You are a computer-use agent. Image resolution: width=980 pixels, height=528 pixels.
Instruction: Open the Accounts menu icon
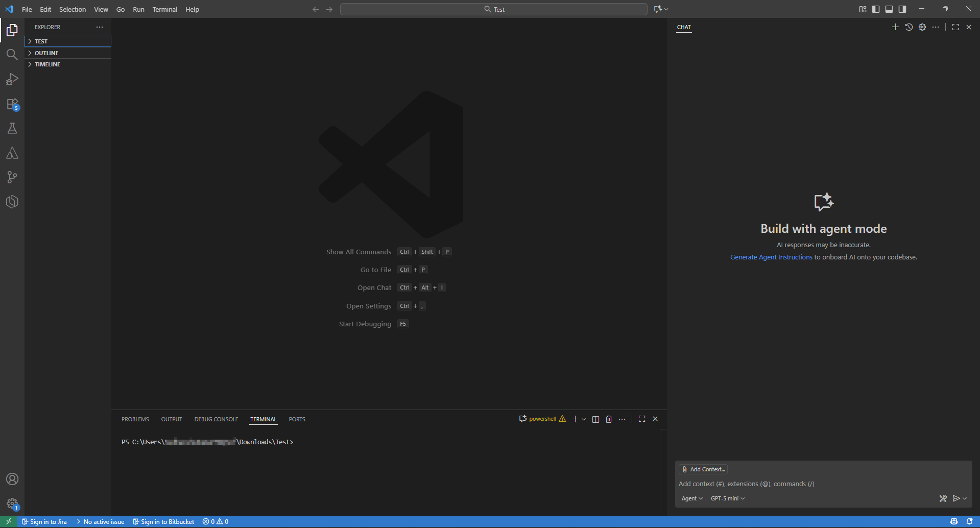(x=12, y=479)
